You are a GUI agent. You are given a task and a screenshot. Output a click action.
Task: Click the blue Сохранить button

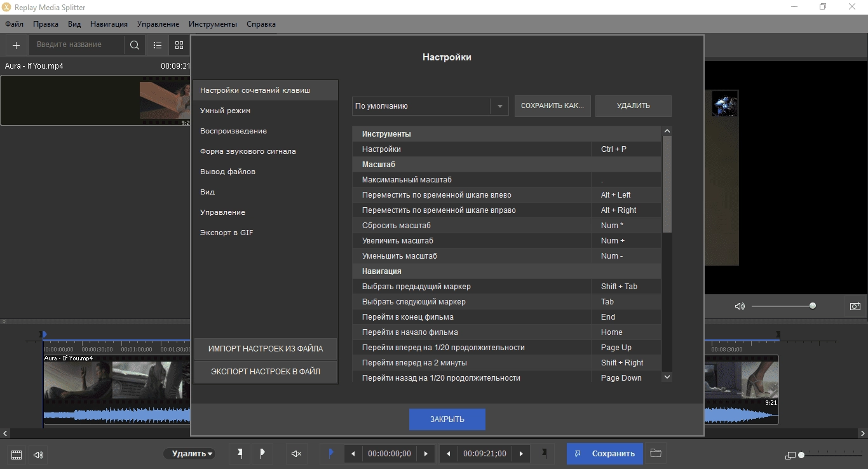605,454
